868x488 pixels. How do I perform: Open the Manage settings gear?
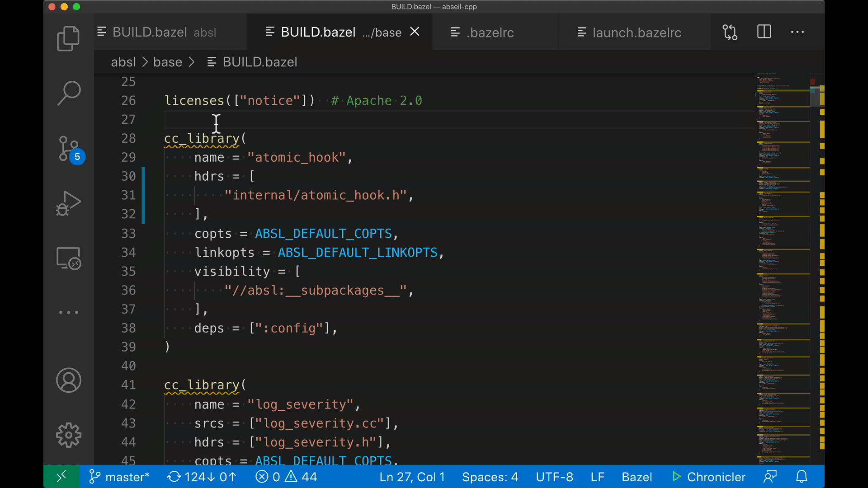[68, 435]
